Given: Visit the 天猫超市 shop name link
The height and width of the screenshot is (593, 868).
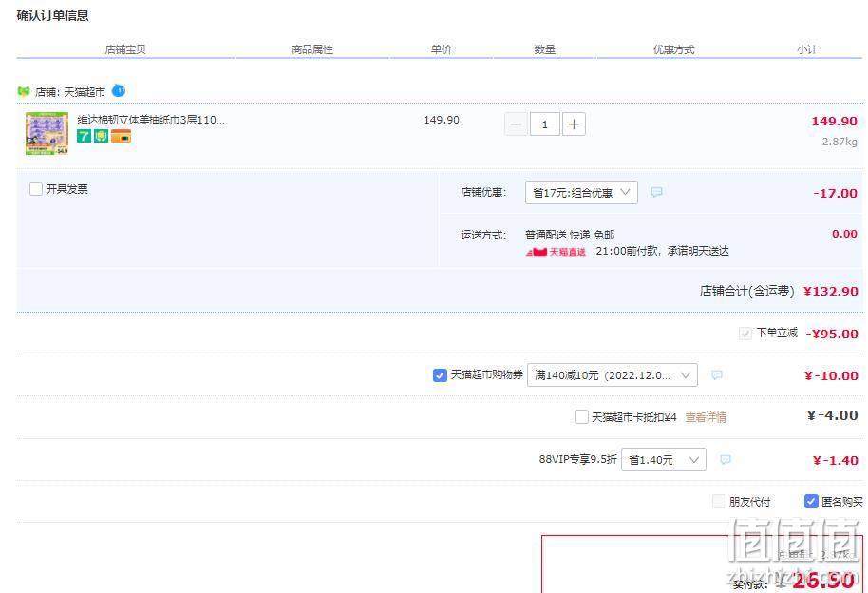Looking at the screenshot, I should point(85,92).
